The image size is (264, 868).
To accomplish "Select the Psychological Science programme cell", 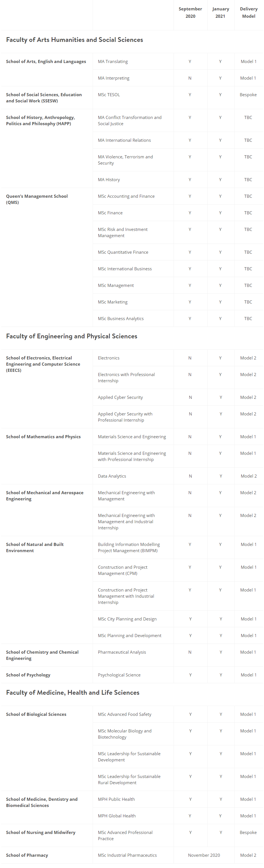I will click(119, 675).
